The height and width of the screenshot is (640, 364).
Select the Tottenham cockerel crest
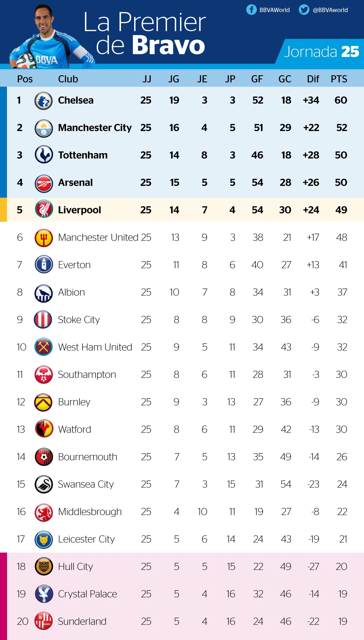(x=44, y=155)
